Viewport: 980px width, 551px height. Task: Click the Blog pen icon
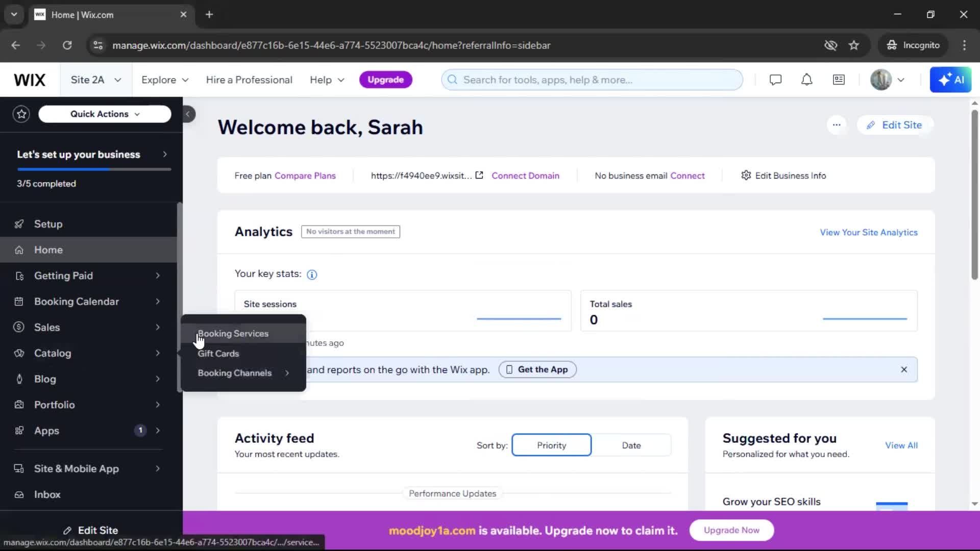pos(19,379)
